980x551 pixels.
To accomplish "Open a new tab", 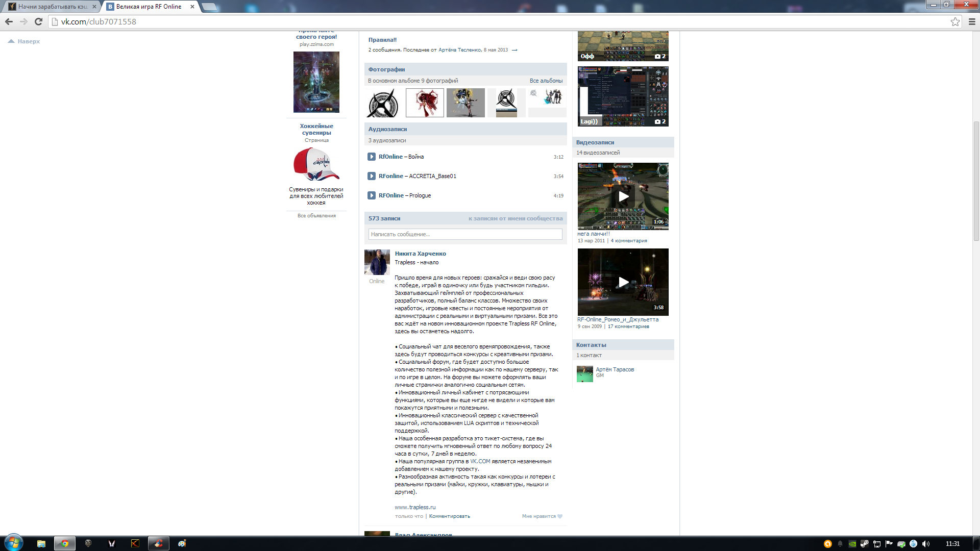I will (210, 7).
